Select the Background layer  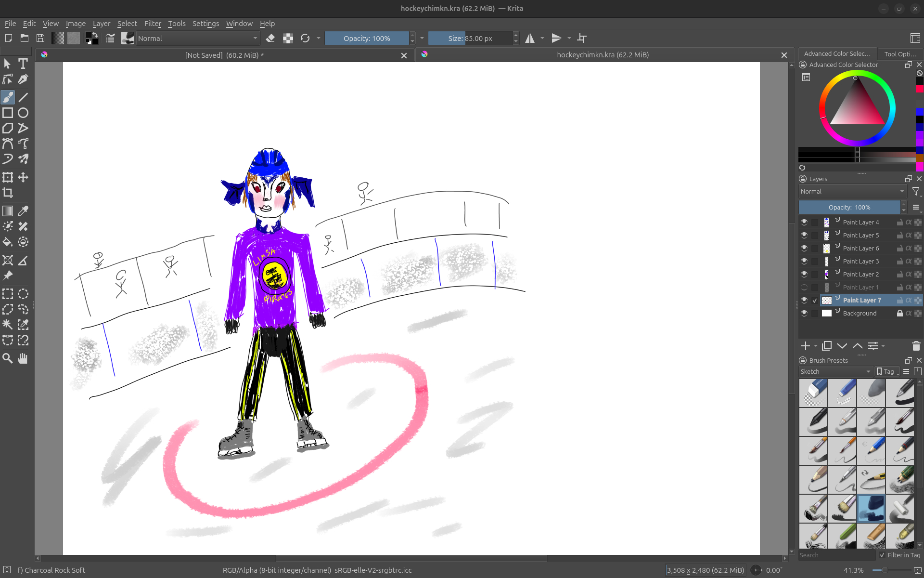[860, 313]
